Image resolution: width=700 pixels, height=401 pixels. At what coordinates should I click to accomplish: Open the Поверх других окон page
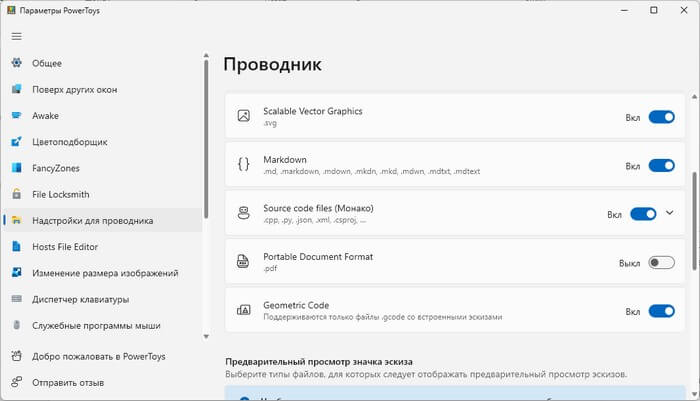pyautogui.click(x=103, y=89)
